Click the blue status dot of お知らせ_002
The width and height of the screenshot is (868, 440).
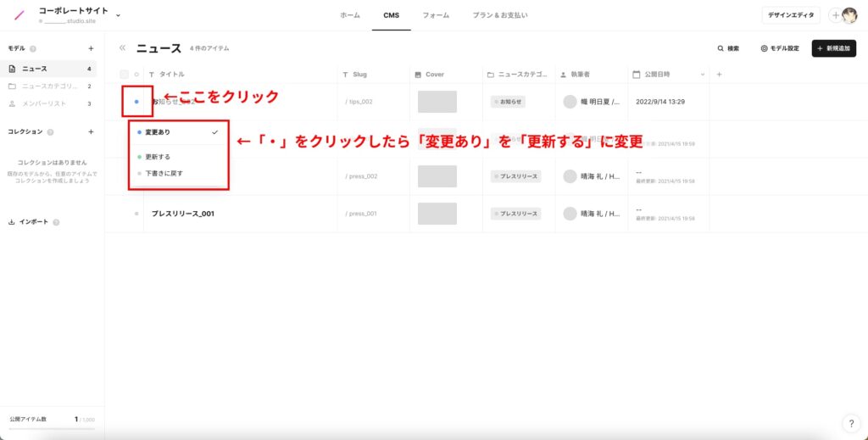136,102
